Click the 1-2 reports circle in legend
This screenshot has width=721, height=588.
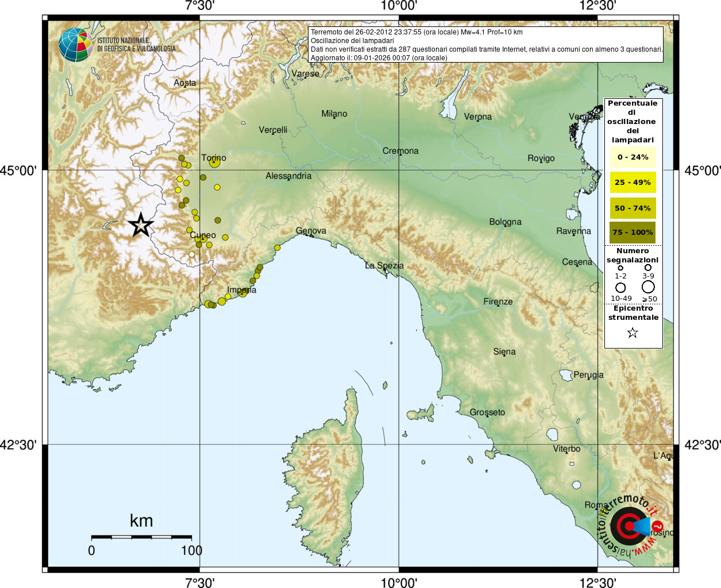(x=620, y=268)
